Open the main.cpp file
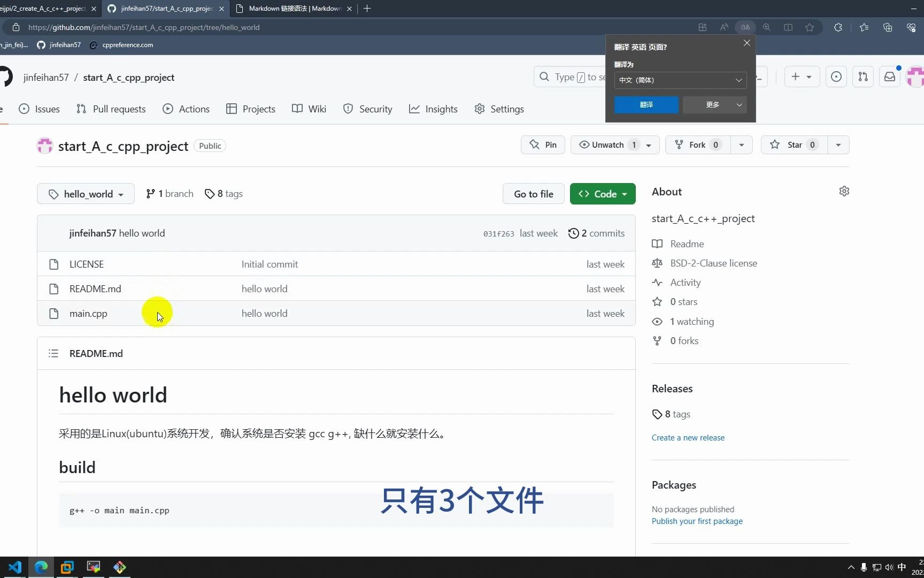Screen dimensions: 924x578 [88, 314]
